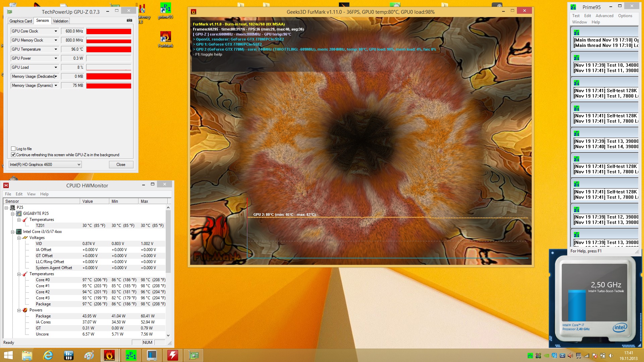Click the taskbar clock showing 17:41
Screen dimensions: 644x362
click(629, 353)
